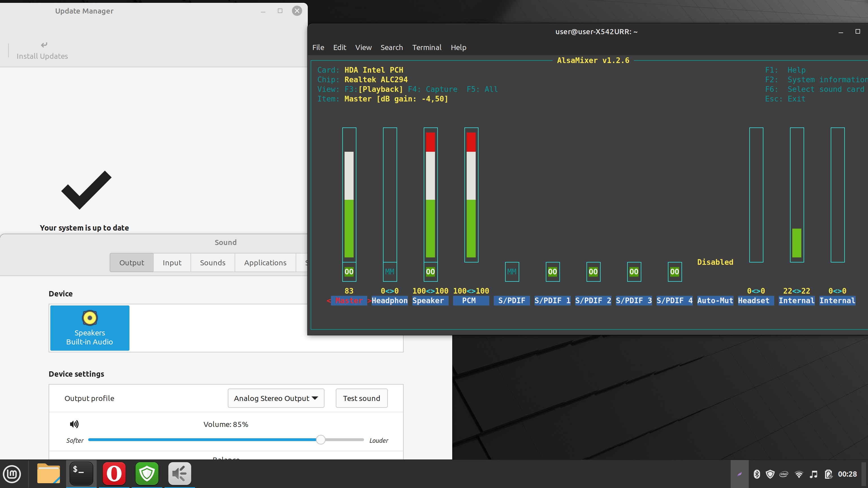Screen dimensions: 868x488
Task: Click the PCM channel label
Action: tap(471, 301)
